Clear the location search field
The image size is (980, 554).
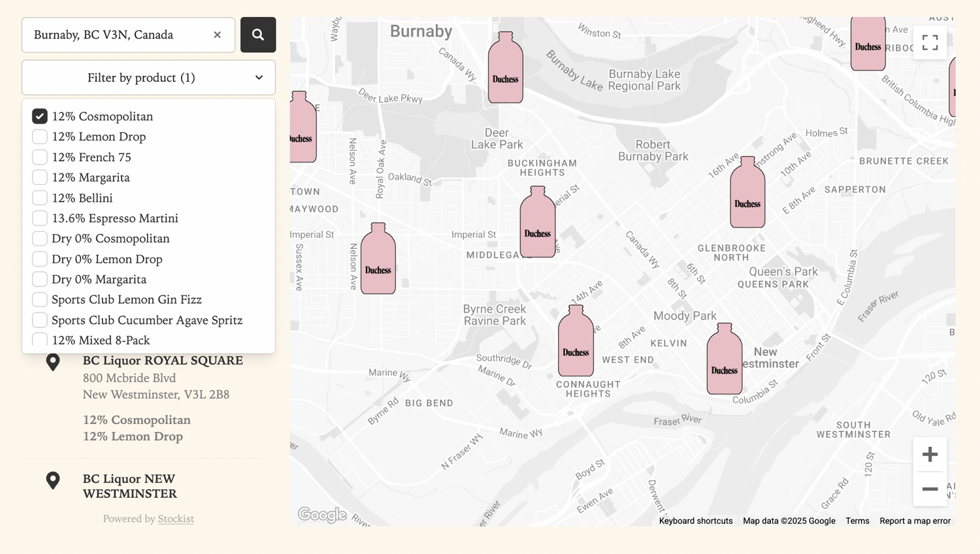(217, 35)
